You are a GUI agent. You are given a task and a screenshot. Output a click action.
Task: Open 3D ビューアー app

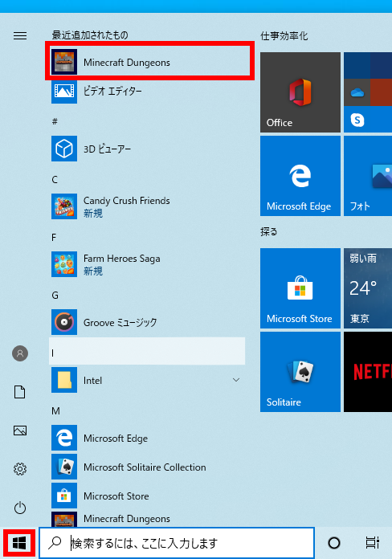[x=147, y=149]
